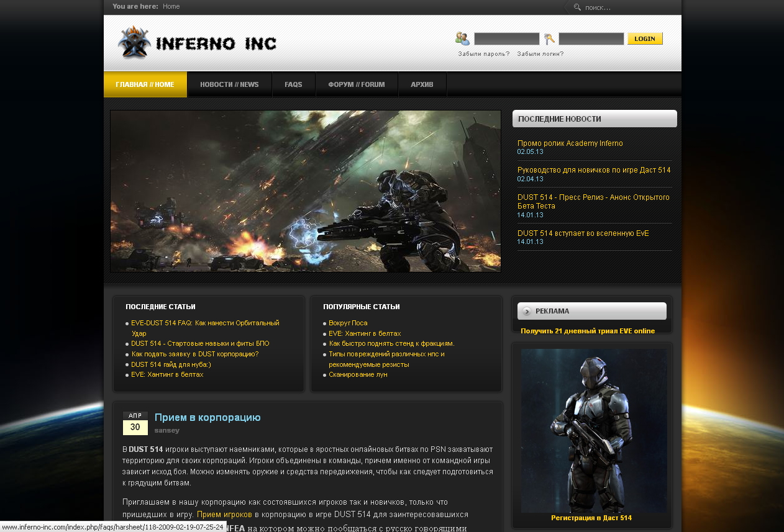Open the ФОРУМ // FORUM menu item
The height and width of the screenshot is (532, 784).
click(357, 84)
